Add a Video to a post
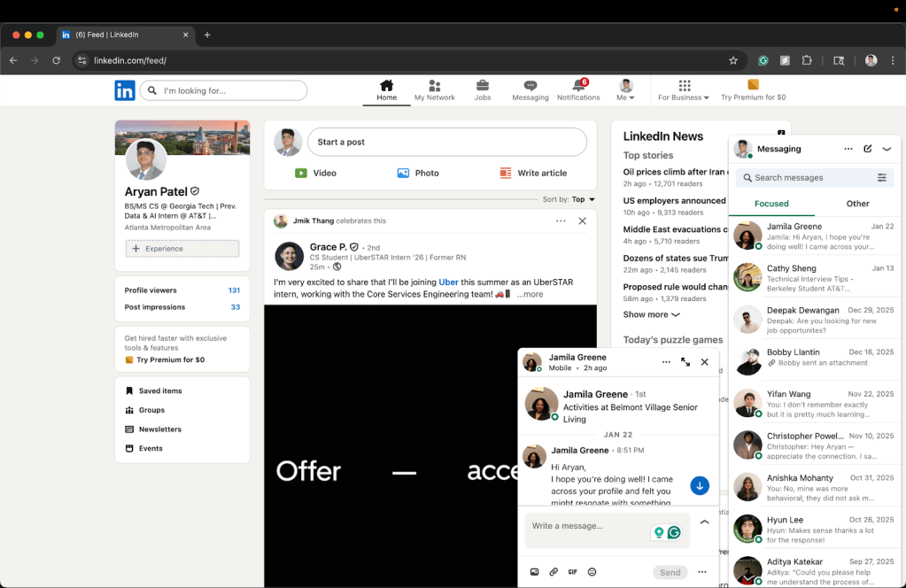Image resolution: width=906 pixels, height=588 pixels. click(315, 174)
